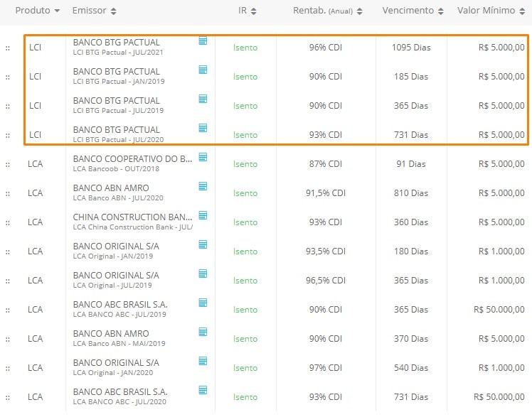Sort table by IR column header

[248, 11]
